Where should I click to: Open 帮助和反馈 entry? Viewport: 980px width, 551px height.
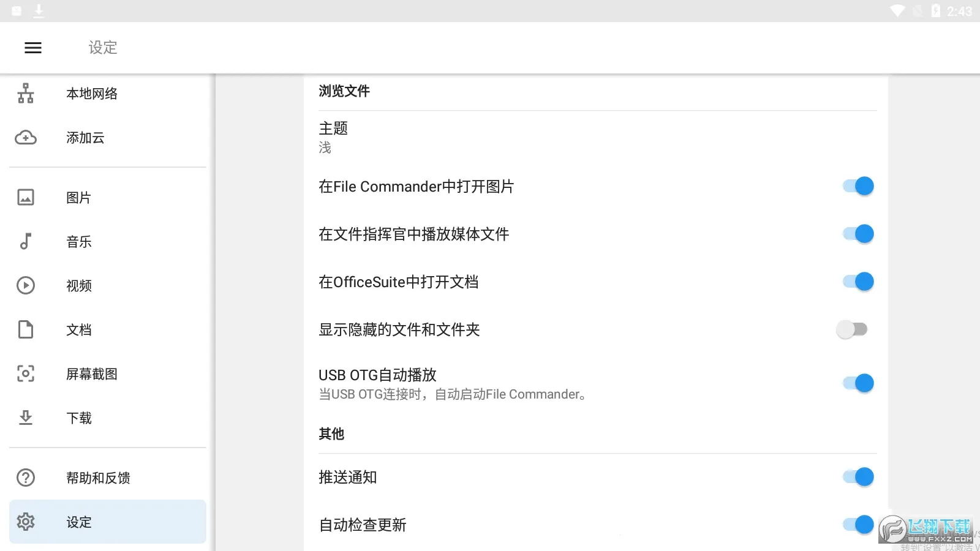coord(98,478)
